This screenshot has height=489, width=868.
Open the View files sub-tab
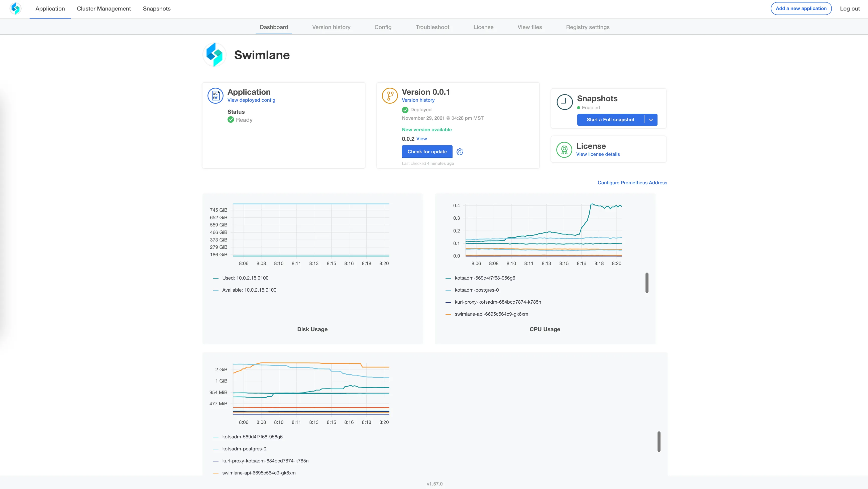click(530, 27)
